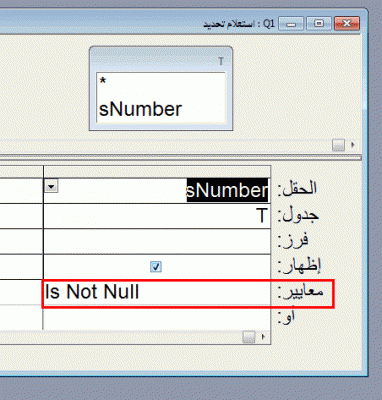Click the Sort row label فرز
The image size is (382, 400).
point(293,241)
